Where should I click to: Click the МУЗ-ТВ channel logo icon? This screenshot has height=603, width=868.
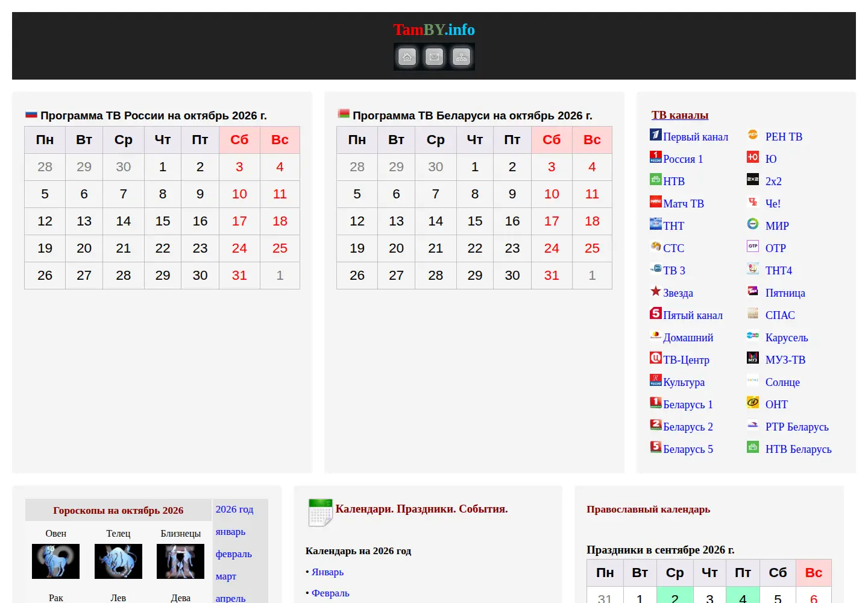[x=753, y=358]
